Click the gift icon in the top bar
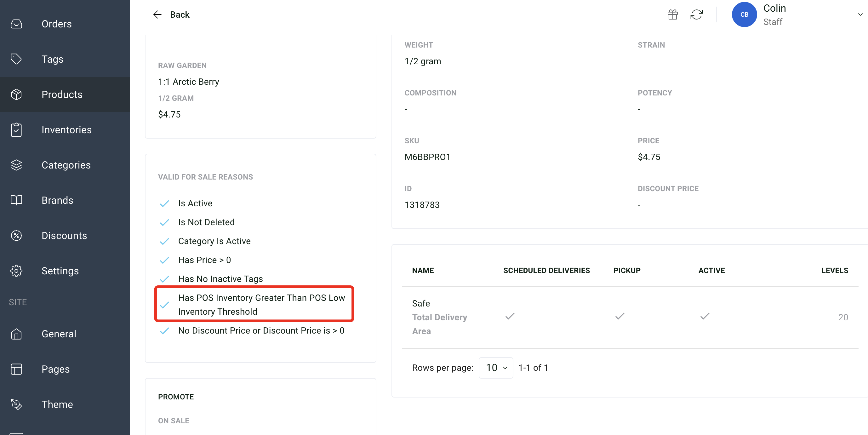Image resolution: width=868 pixels, height=435 pixels. point(672,14)
